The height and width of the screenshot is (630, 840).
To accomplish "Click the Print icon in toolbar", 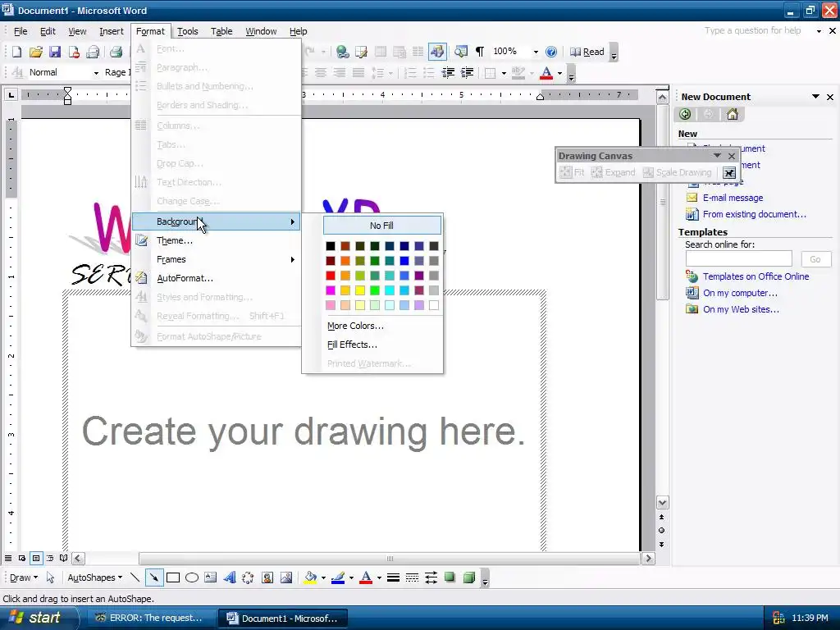I will [x=116, y=52].
